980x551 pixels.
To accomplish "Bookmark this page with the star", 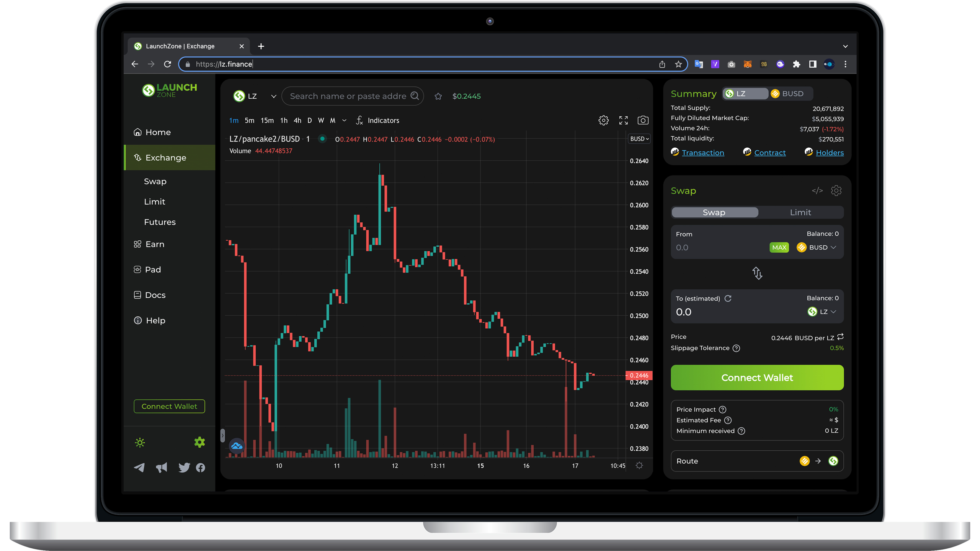I will (x=678, y=64).
